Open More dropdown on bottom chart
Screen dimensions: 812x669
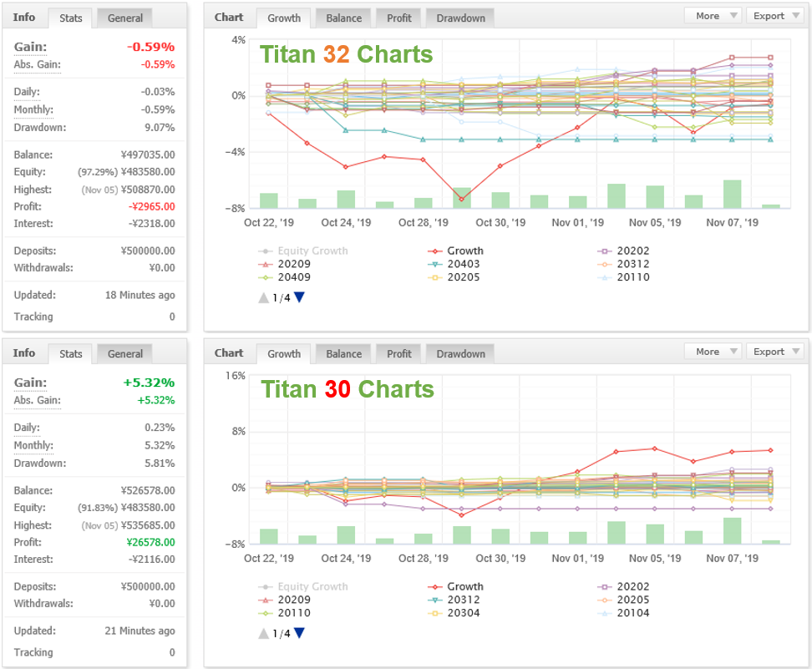pos(713,352)
